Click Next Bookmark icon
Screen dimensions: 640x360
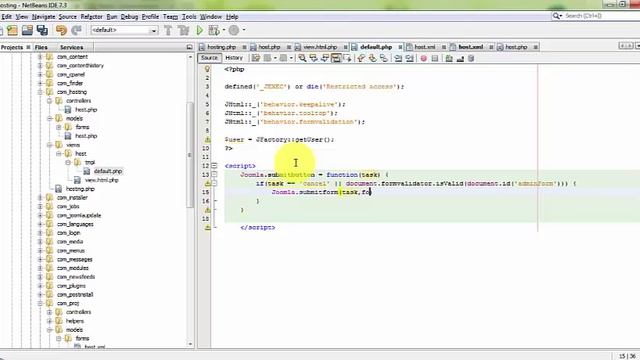[372, 58]
